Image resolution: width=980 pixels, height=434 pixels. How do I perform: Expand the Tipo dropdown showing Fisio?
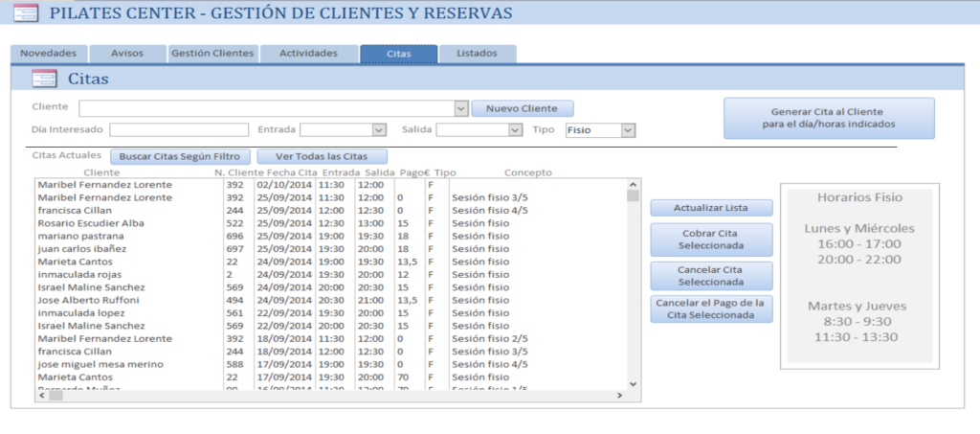point(628,130)
